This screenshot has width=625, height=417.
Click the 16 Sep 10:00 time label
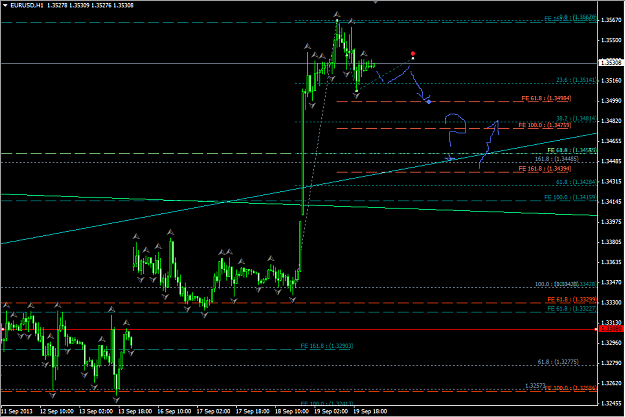point(174,411)
